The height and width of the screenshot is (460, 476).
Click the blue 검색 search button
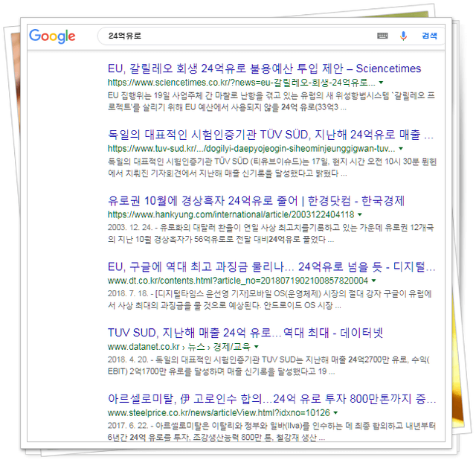pos(429,36)
